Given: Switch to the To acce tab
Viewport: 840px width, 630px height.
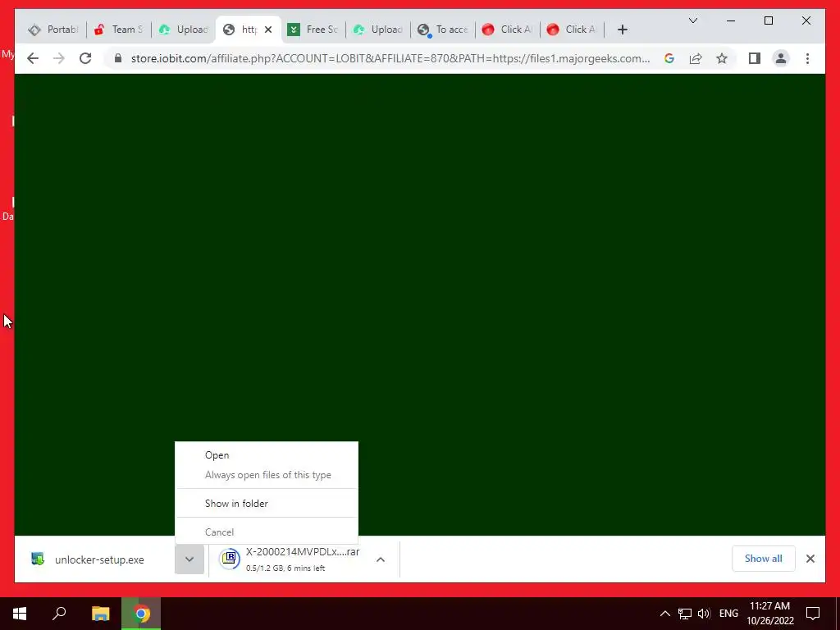Looking at the screenshot, I should coord(443,30).
